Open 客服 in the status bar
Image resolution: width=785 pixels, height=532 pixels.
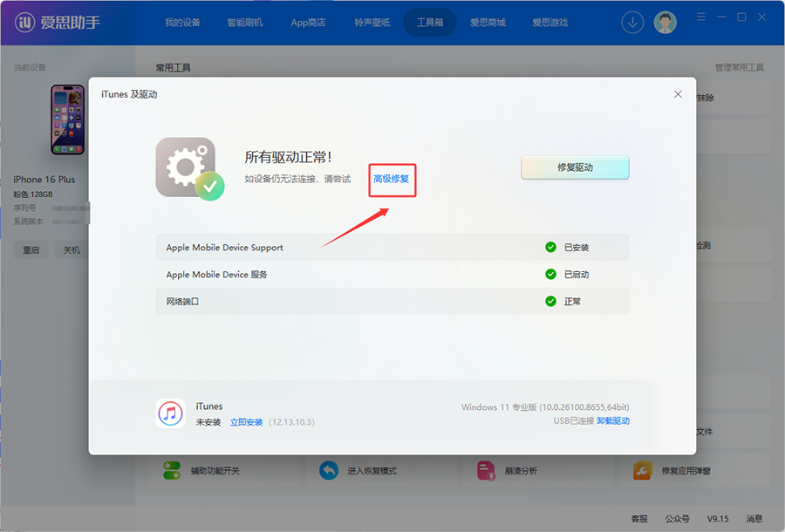(x=639, y=519)
